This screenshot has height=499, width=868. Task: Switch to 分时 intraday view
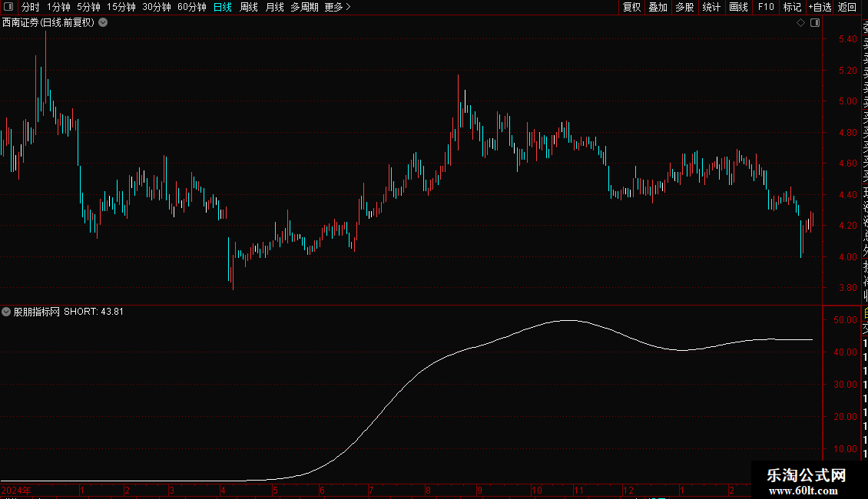(x=31, y=7)
